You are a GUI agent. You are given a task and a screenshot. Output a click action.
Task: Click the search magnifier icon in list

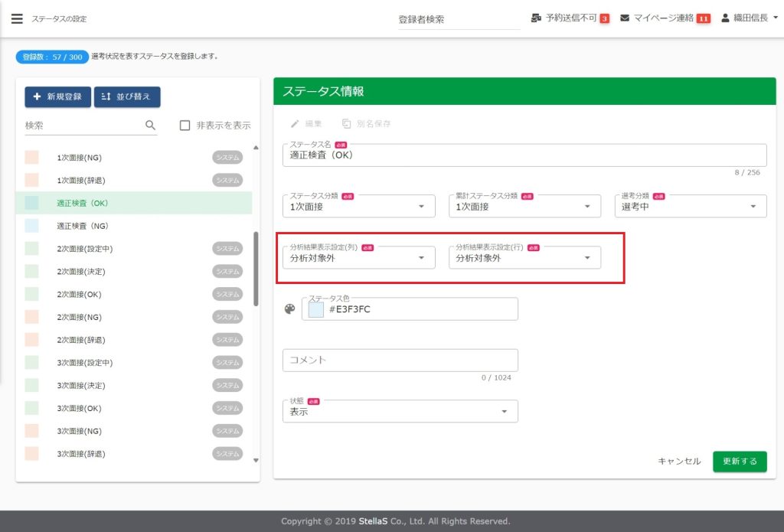pos(150,125)
